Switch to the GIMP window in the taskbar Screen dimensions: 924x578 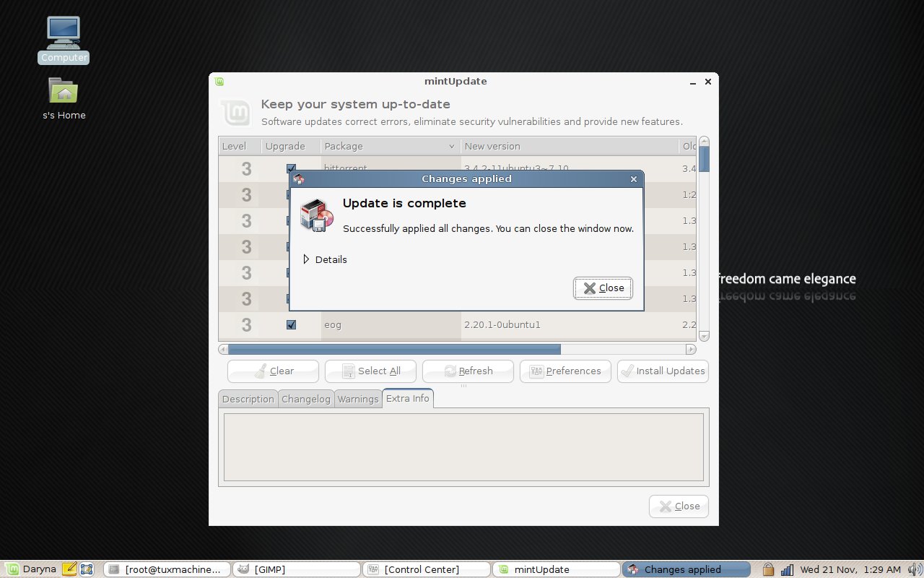tap(296, 569)
